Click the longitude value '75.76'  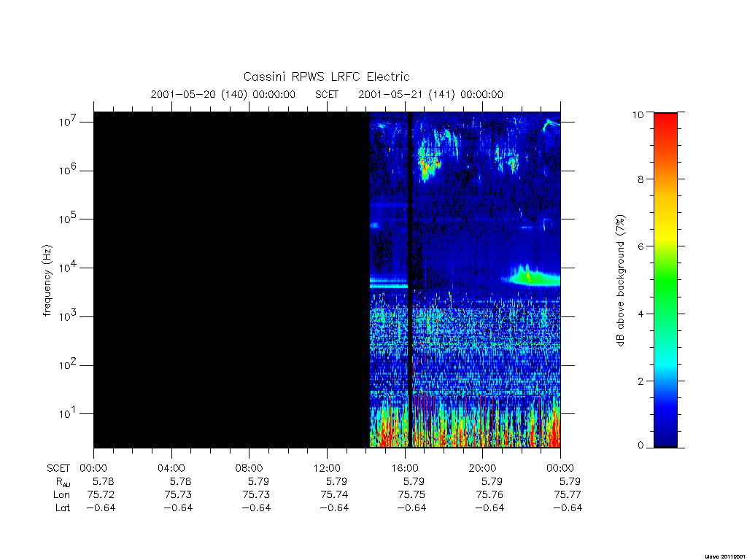click(x=489, y=495)
